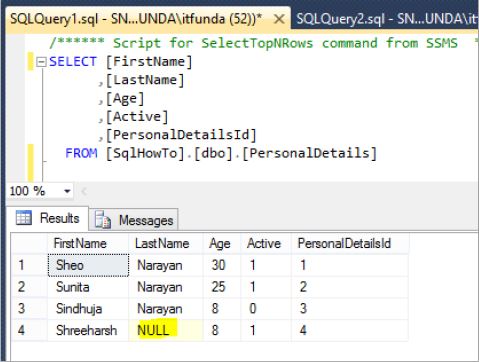Close the SQLQuery1.sql tab
This screenshot has width=479, height=362.
tap(279, 19)
